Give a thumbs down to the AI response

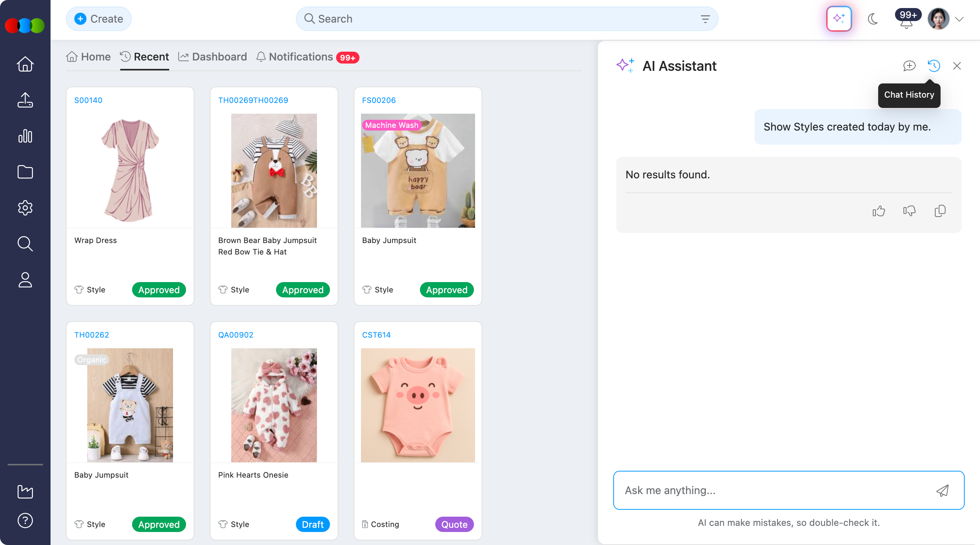(910, 211)
